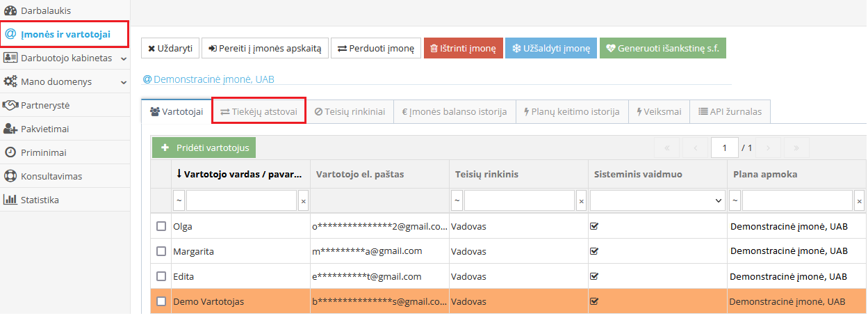The image size is (868, 318).
Task: Open Priminimai reminders in sidebar
Action: [44, 152]
